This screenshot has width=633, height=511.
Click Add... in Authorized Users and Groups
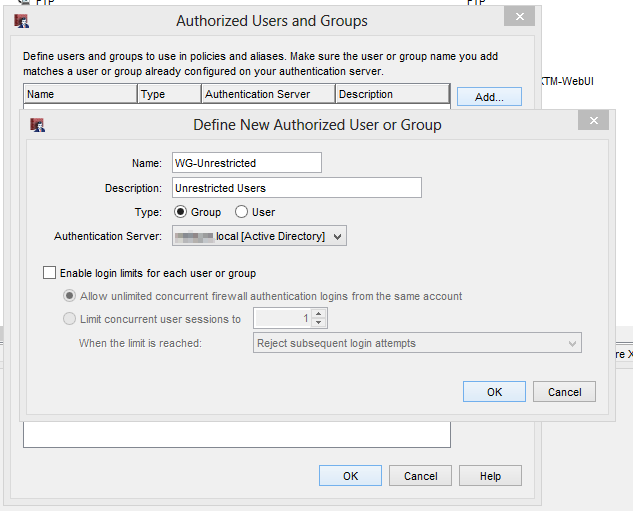click(x=489, y=97)
